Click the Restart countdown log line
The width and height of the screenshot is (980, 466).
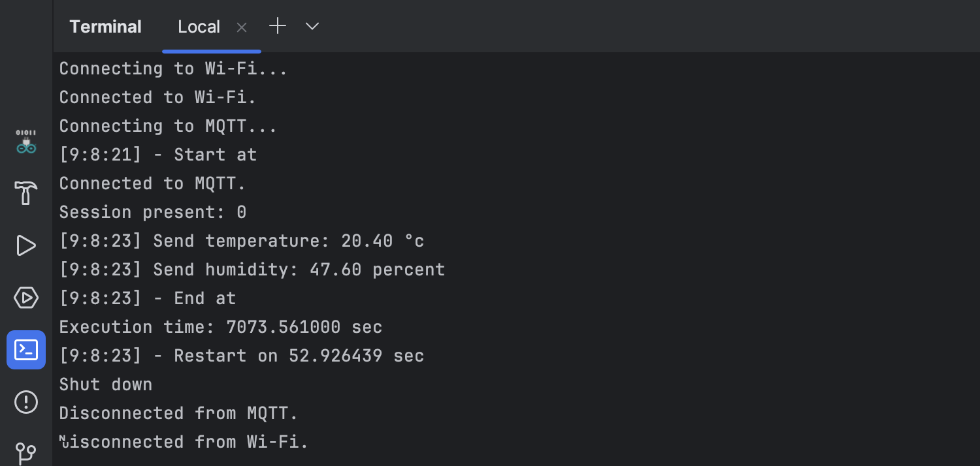[x=241, y=356]
